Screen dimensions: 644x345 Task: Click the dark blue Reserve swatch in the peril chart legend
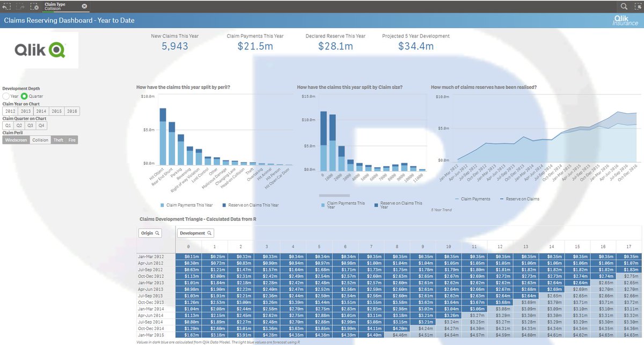[x=224, y=205]
